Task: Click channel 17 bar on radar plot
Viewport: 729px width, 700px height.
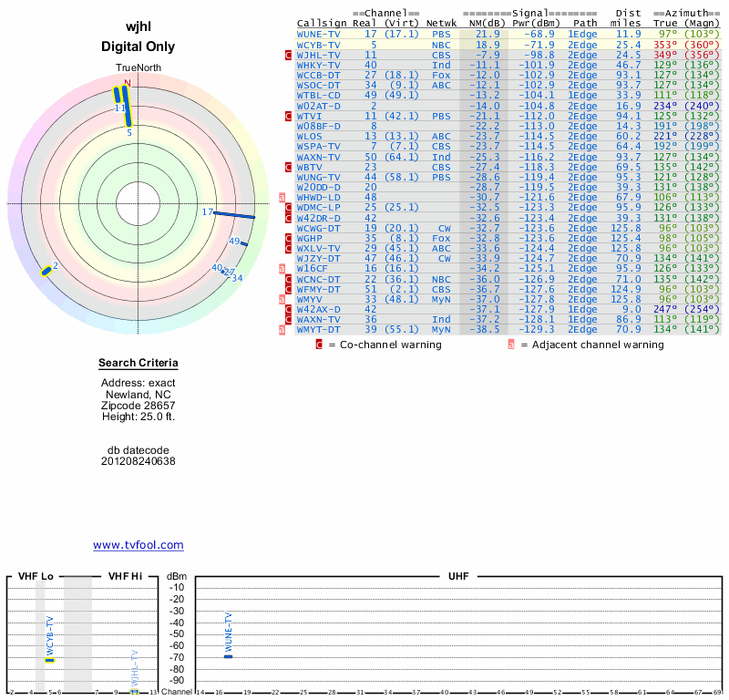Action: point(234,214)
